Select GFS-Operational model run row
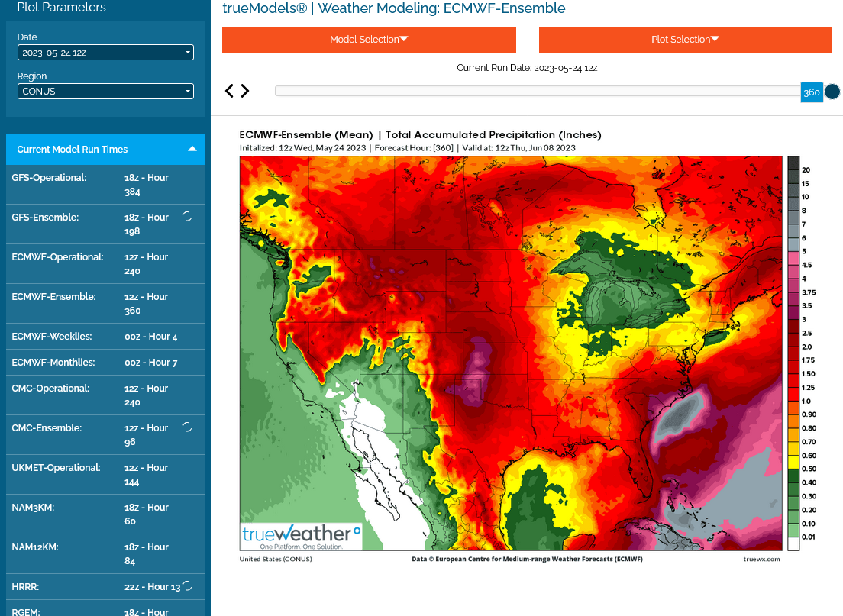This screenshot has width=843, height=616. [x=105, y=185]
